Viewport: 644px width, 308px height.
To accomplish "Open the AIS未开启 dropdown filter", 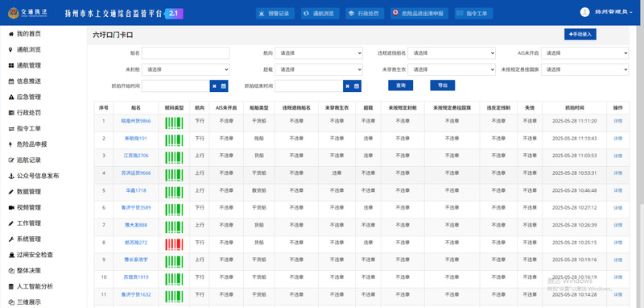I will [x=584, y=53].
